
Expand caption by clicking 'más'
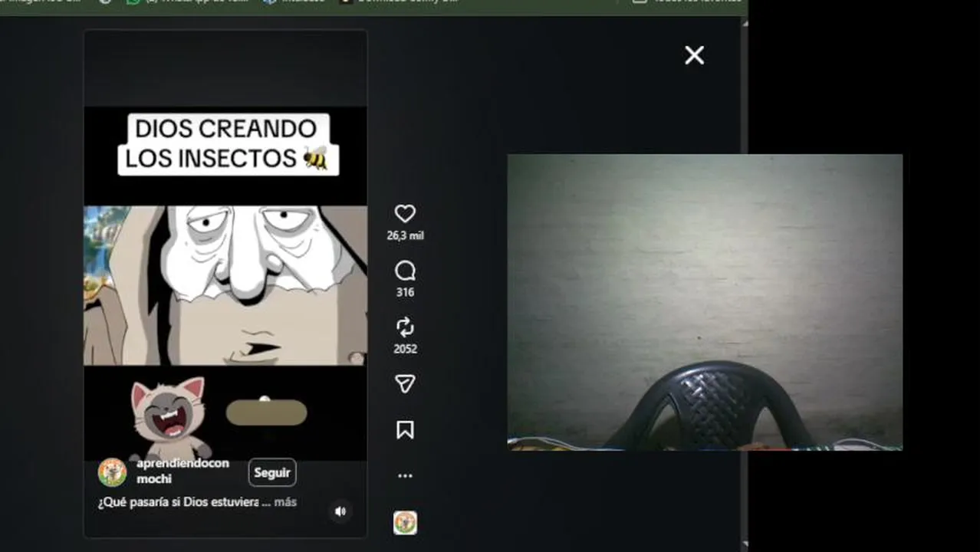285,502
